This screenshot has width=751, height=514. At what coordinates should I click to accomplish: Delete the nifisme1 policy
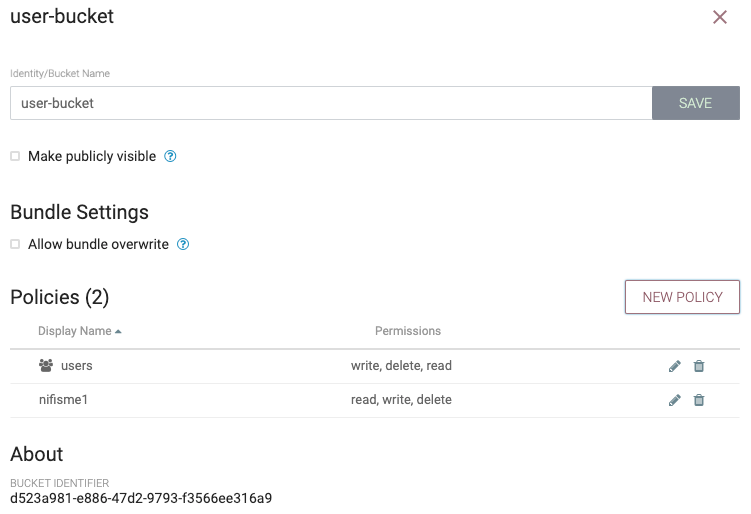[x=699, y=400]
